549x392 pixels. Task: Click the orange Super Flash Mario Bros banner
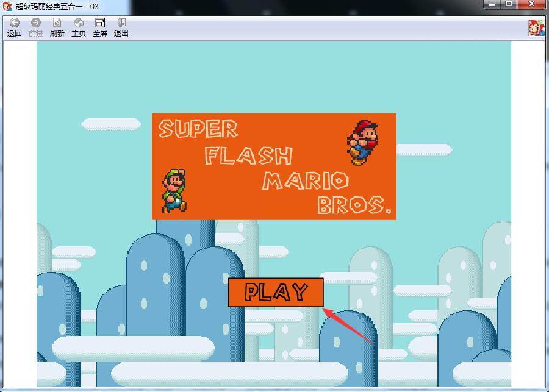click(x=273, y=167)
